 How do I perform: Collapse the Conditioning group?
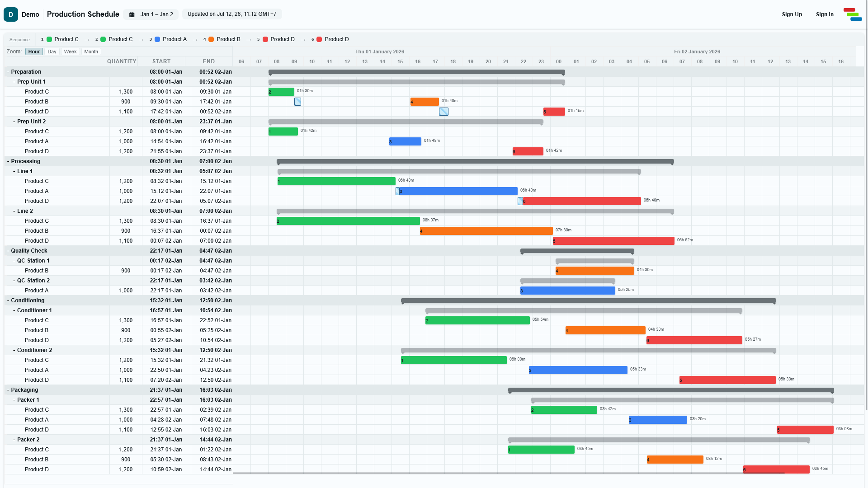[8, 300]
